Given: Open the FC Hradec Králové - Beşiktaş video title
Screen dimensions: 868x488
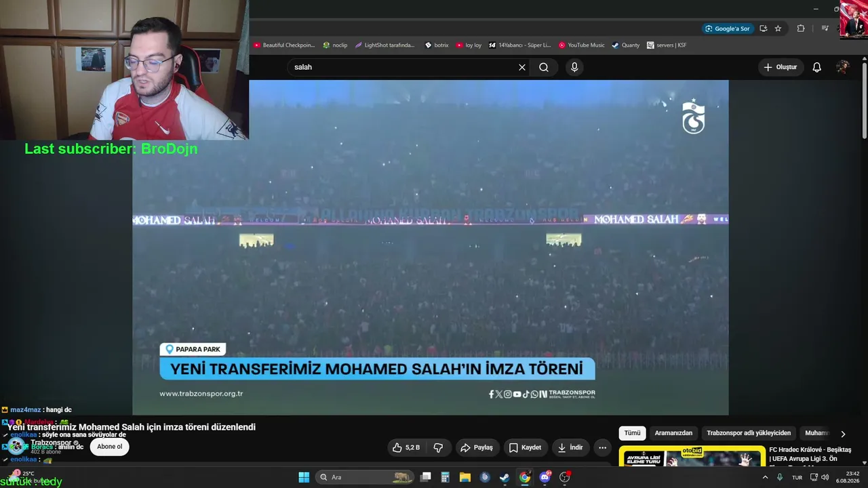Looking at the screenshot, I should click(x=810, y=454).
